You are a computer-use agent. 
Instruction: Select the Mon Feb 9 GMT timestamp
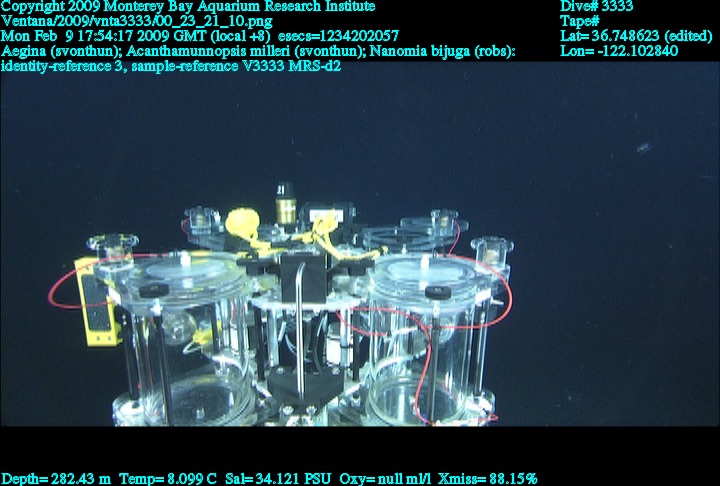coord(136,36)
